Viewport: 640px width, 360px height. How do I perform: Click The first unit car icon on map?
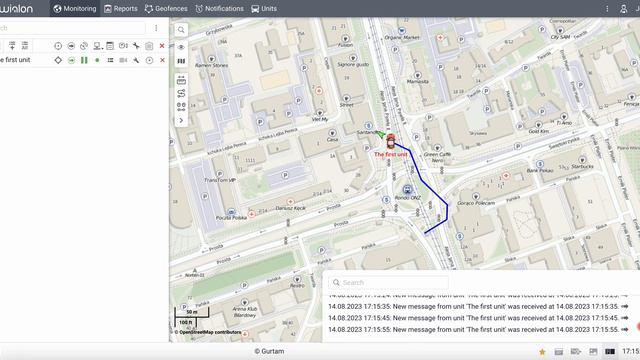(x=391, y=141)
